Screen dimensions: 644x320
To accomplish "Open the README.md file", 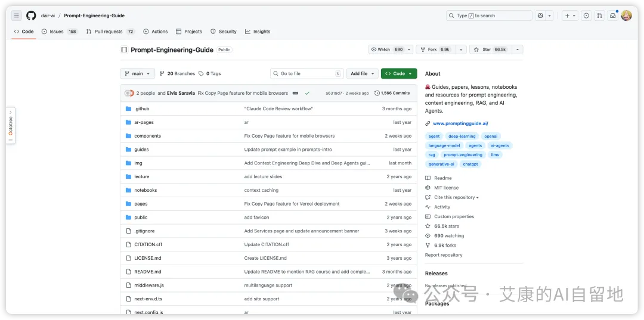I will (x=147, y=272).
